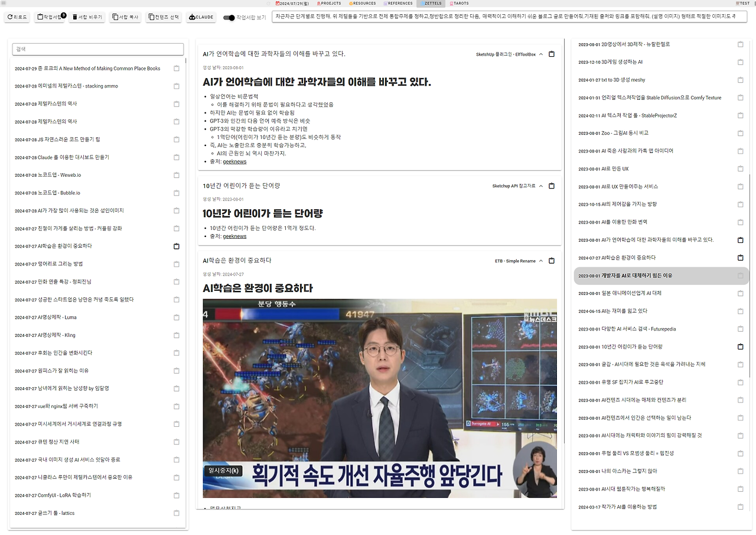756x535 pixels.
Task: Select AI를 이용한 만화 번역 row
Action: coord(661,222)
